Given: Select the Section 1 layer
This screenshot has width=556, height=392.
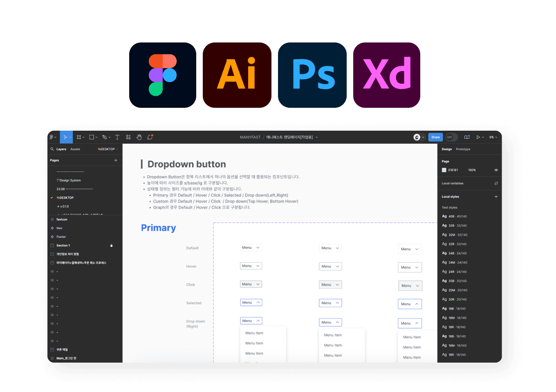Looking at the screenshot, I should [63, 245].
